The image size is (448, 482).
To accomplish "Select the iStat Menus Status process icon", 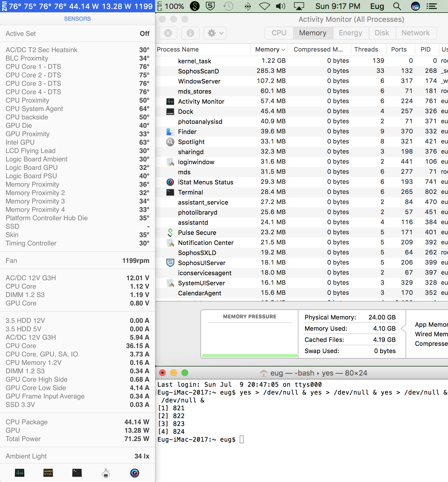I will [x=170, y=182].
